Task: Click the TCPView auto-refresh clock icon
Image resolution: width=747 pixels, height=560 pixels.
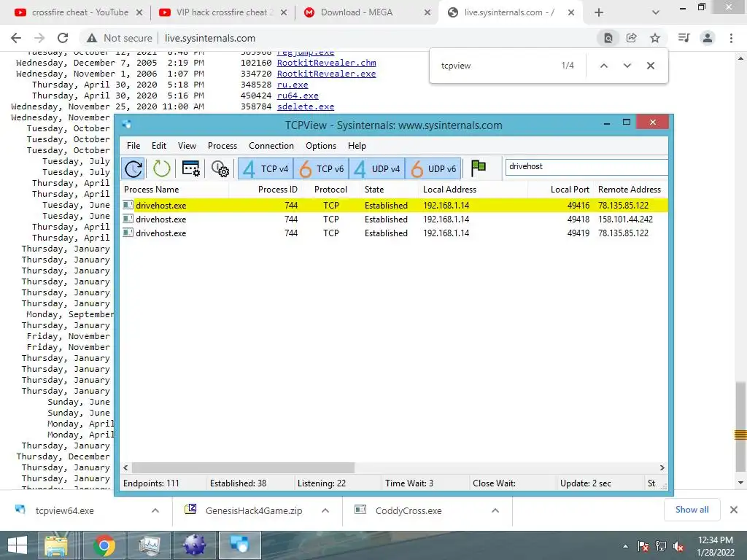Action: point(133,168)
